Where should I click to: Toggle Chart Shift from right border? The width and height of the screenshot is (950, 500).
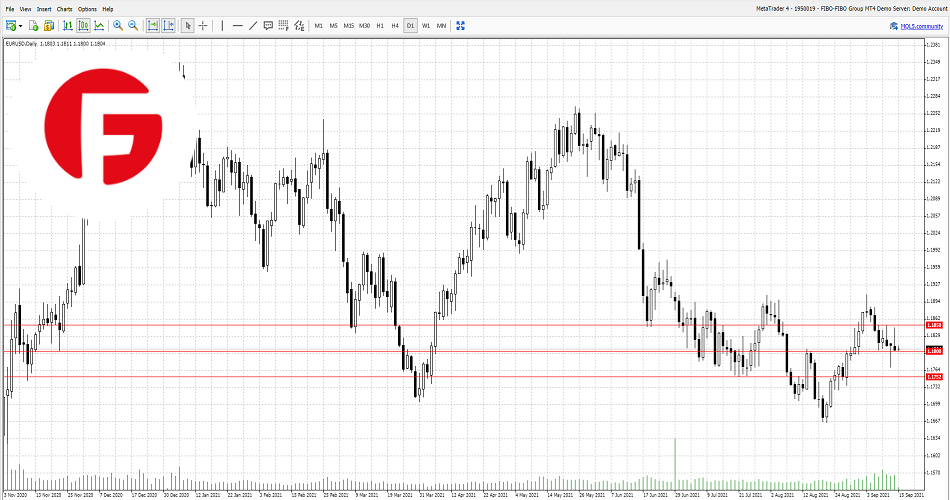click(168, 25)
